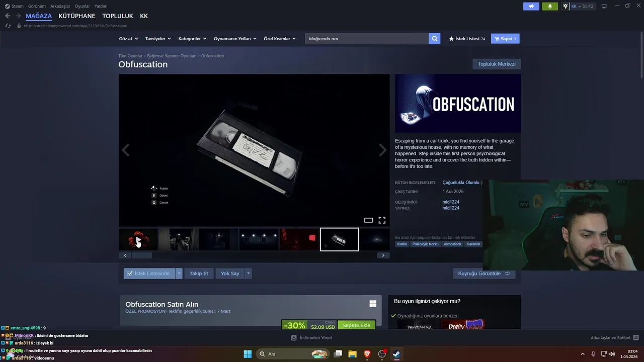Screen dimensions: 644x362
Task: Open Arkadaşlar ve Sohbet panel
Action: click(614, 338)
